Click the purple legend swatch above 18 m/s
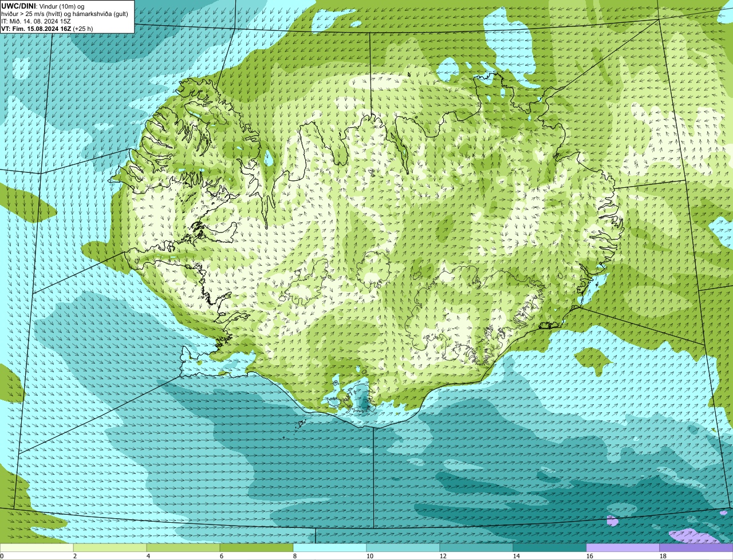Viewport: 733px width, 560px height. click(696, 547)
